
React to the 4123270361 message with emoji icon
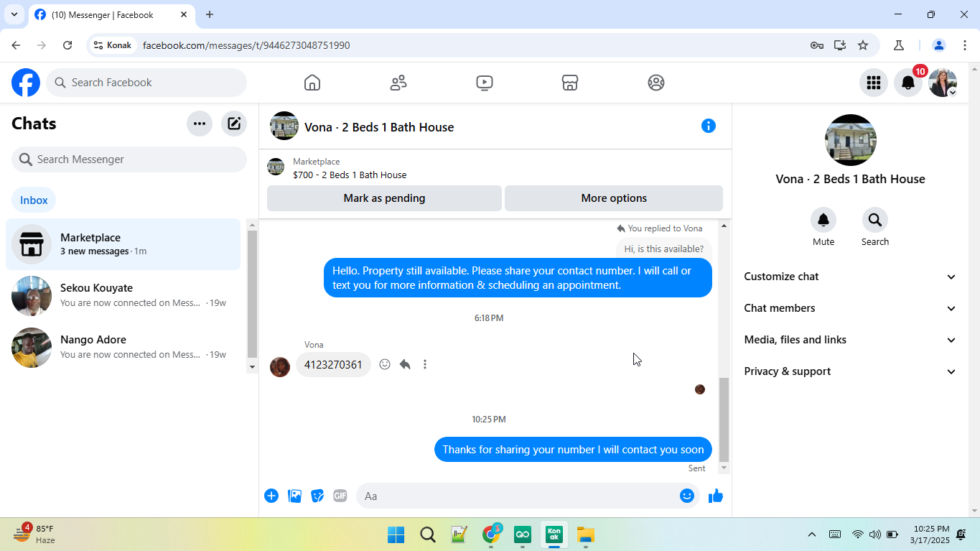point(385,364)
